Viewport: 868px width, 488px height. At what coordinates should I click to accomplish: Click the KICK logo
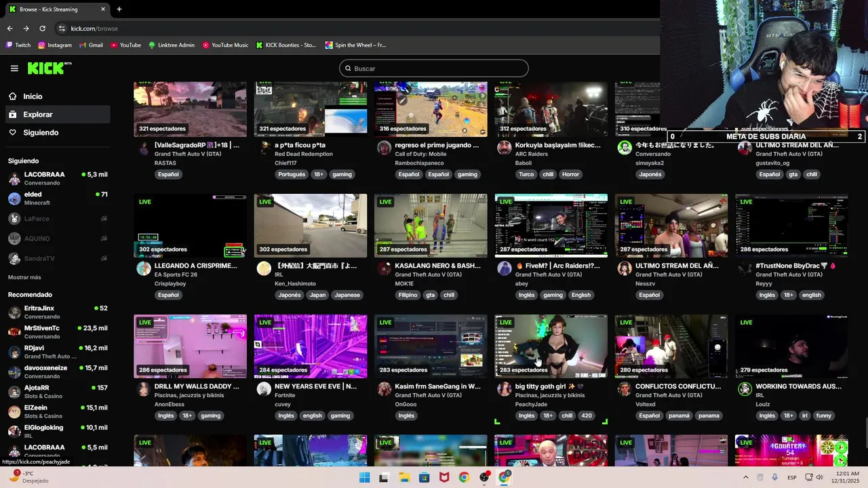[49, 68]
